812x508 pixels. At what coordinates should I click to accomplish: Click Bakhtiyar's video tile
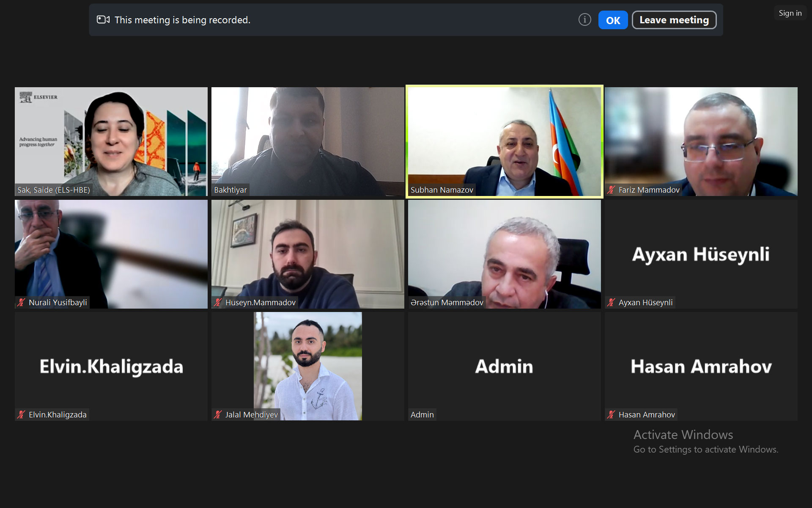pos(307,141)
